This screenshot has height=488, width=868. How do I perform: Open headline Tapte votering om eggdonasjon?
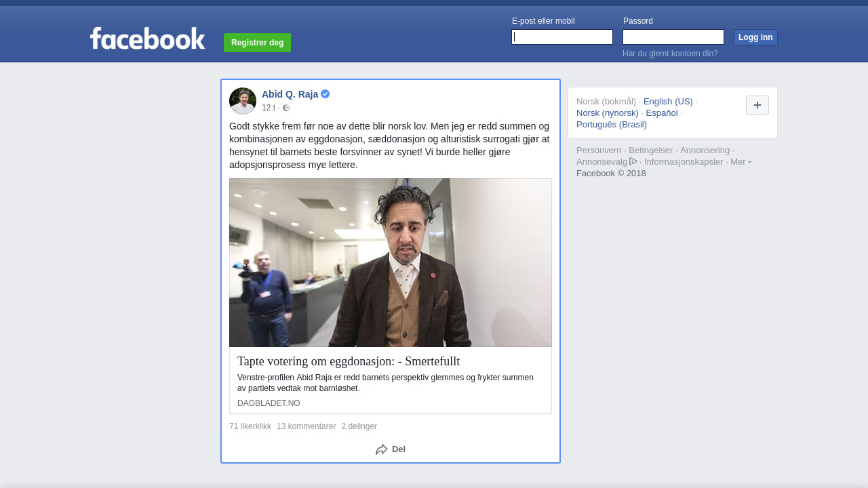tap(349, 361)
